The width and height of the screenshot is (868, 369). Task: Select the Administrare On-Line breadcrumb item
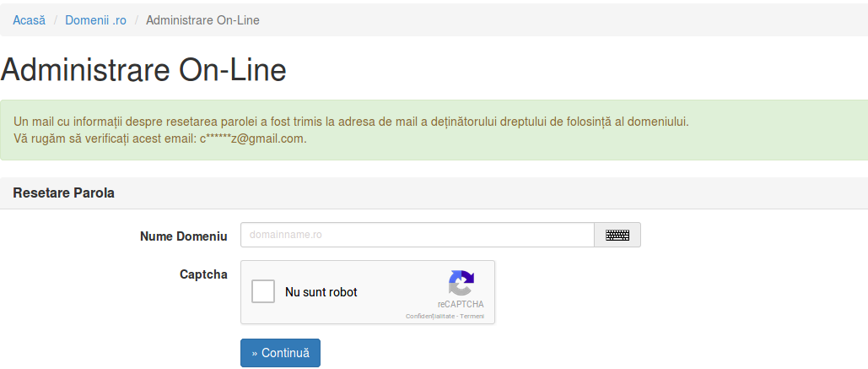202,20
